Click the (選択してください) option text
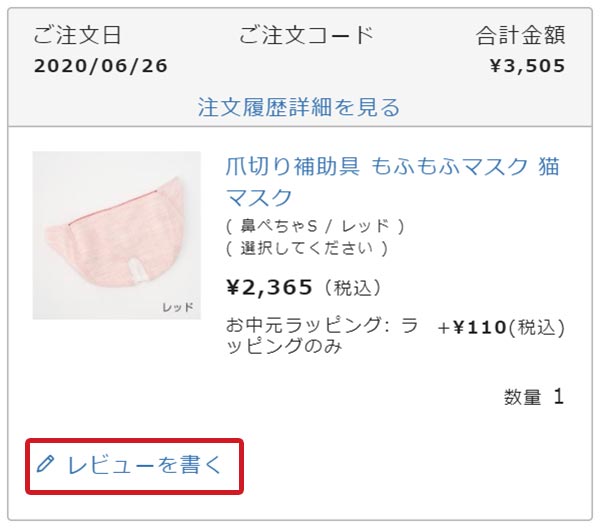This screenshot has height=528, width=600. pos(307,248)
